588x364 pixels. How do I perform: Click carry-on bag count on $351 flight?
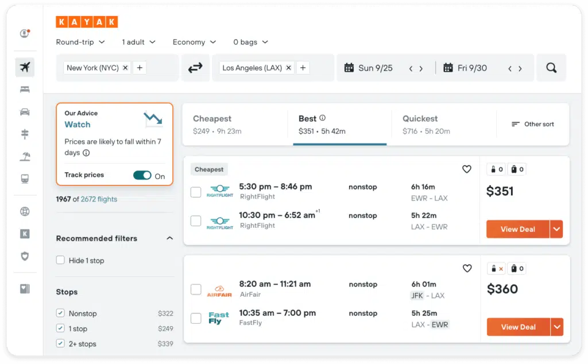pyautogui.click(x=497, y=169)
